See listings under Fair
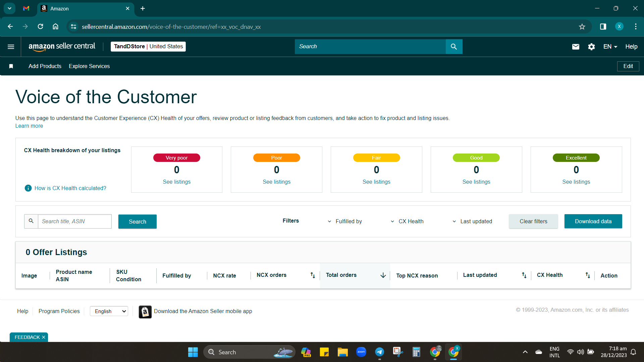 click(x=376, y=182)
